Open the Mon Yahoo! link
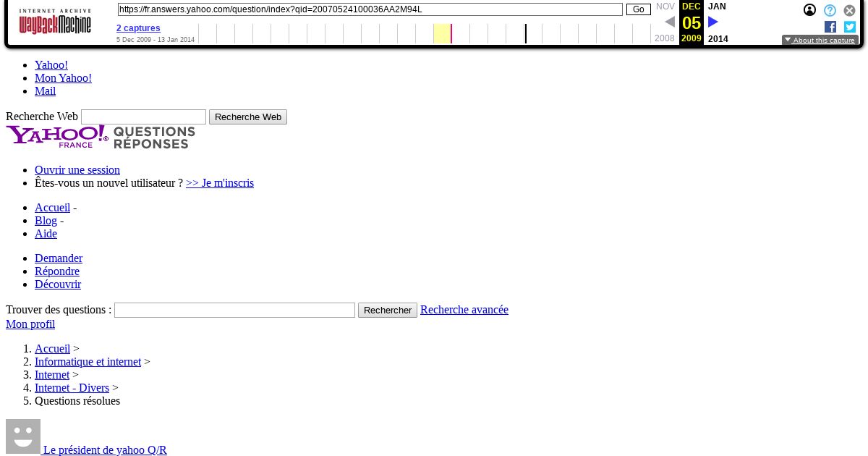 click(x=63, y=78)
